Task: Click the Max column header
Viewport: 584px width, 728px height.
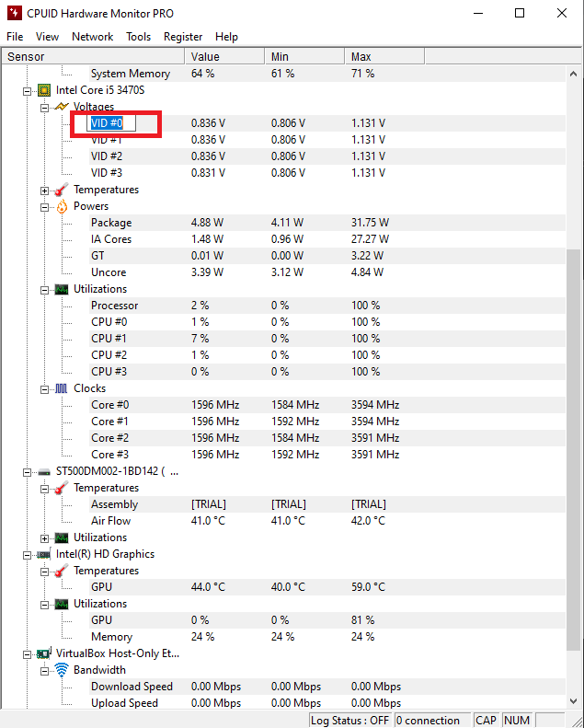Action: point(384,57)
